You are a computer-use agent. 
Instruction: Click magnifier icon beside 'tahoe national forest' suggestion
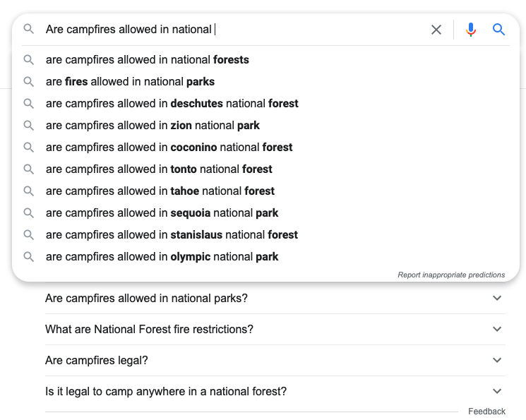tap(29, 191)
